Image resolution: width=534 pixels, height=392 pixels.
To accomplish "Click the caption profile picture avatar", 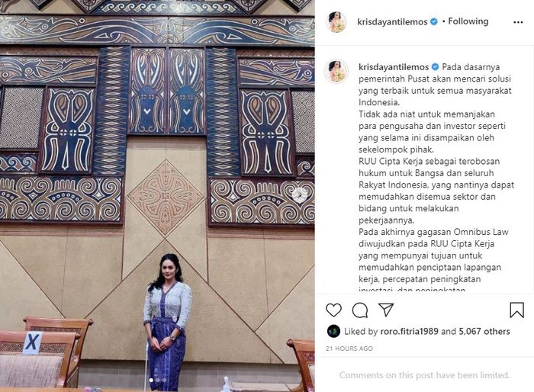I will point(336,71).
